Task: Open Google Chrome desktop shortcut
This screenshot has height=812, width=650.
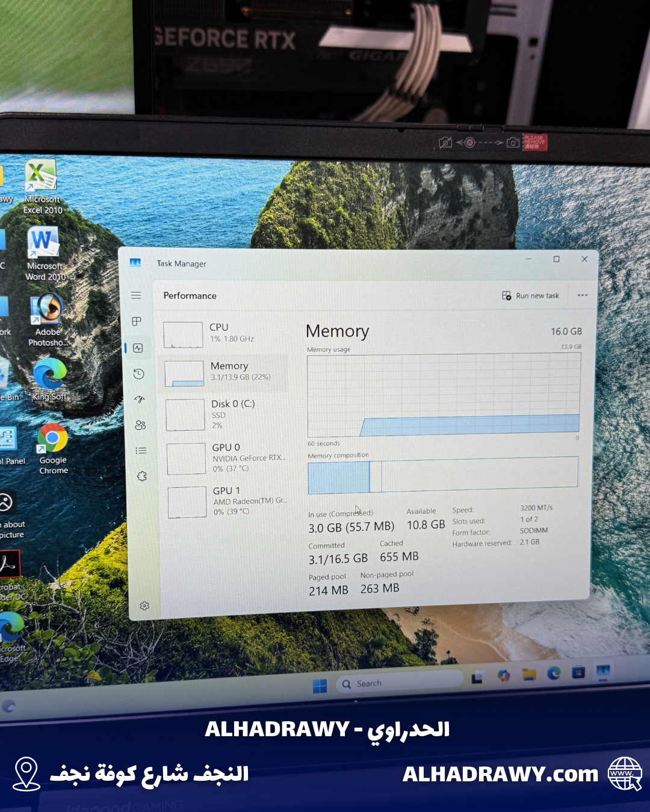Action: click(x=53, y=448)
